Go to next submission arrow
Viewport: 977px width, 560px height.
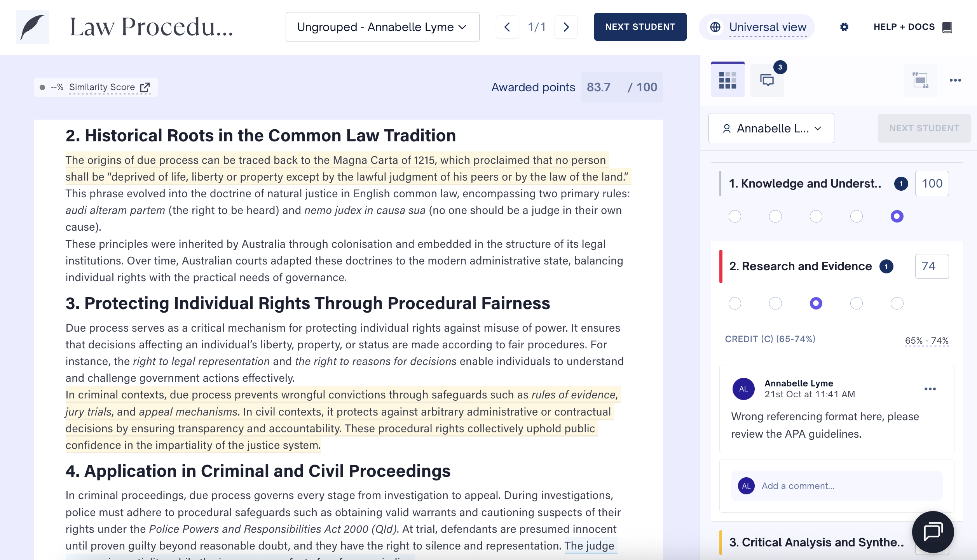[566, 27]
